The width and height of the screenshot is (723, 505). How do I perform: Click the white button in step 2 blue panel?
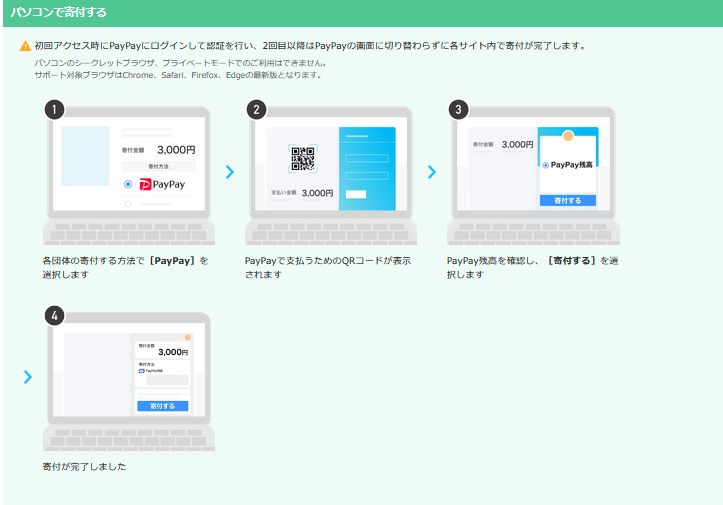click(356, 194)
